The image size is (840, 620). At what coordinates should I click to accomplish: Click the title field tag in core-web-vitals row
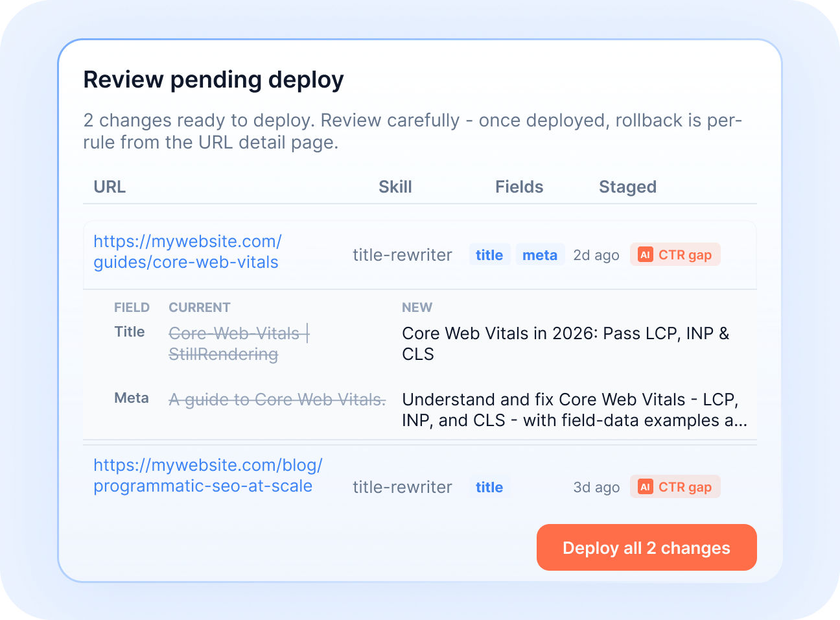pos(489,255)
